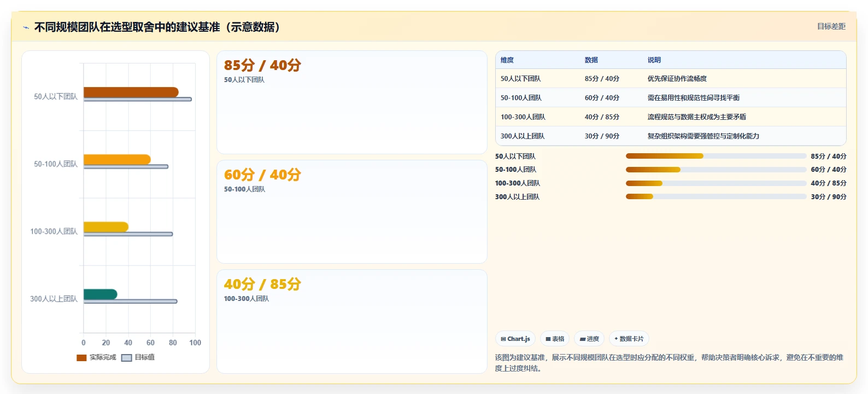Click the 50人以下团队 caption in the first stat card
The width and height of the screenshot is (868, 394).
pyautogui.click(x=244, y=80)
